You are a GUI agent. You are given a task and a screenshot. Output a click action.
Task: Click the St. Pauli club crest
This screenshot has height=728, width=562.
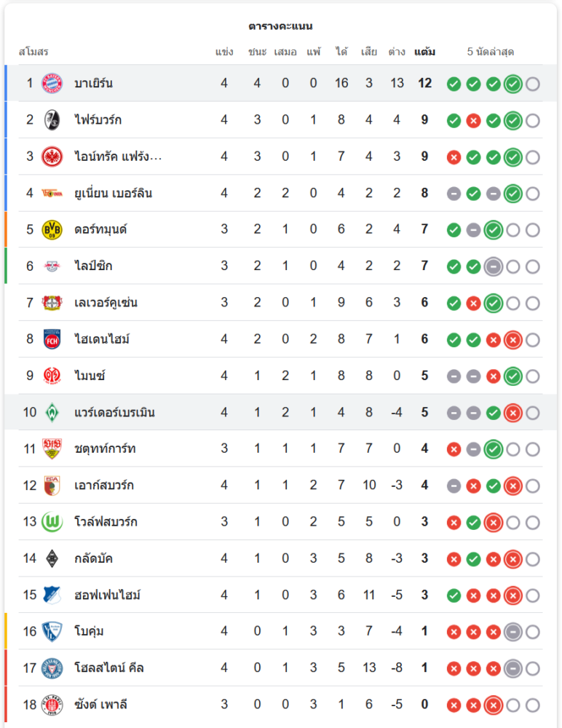(x=52, y=705)
